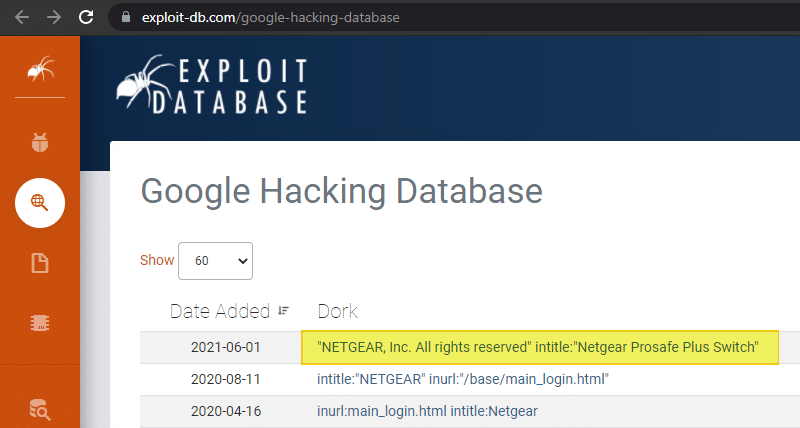
Task: Open the database search icon in the sidebar
Action: coord(40,408)
